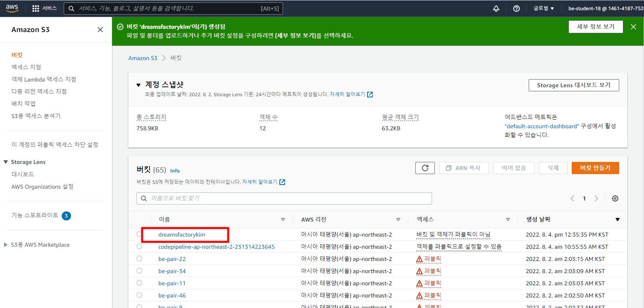Open 객체 Lambda 액세스 지점
Image resolution: width=644 pixels, height=308 pixels.
pyautogui.click(x=44, y=79)
